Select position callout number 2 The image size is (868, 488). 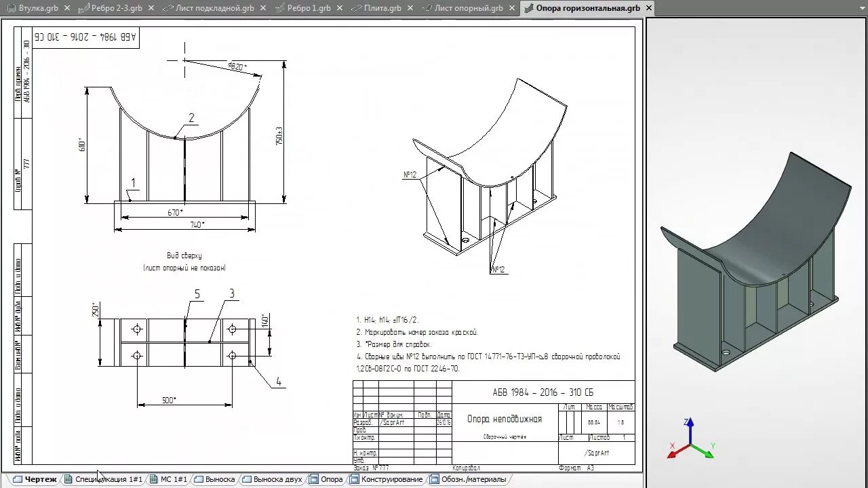click(x=191, y=118)
